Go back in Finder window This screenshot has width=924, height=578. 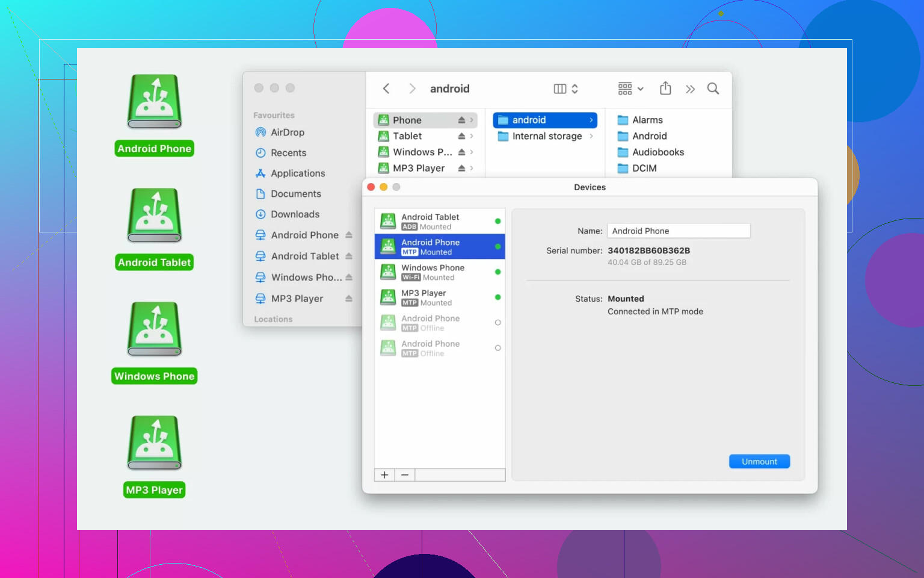[386, 89]
